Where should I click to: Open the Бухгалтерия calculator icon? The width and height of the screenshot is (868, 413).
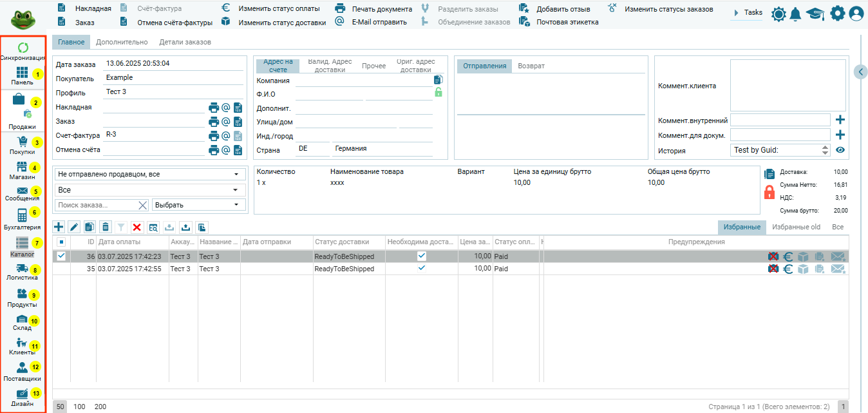click(x=22, y=216)
